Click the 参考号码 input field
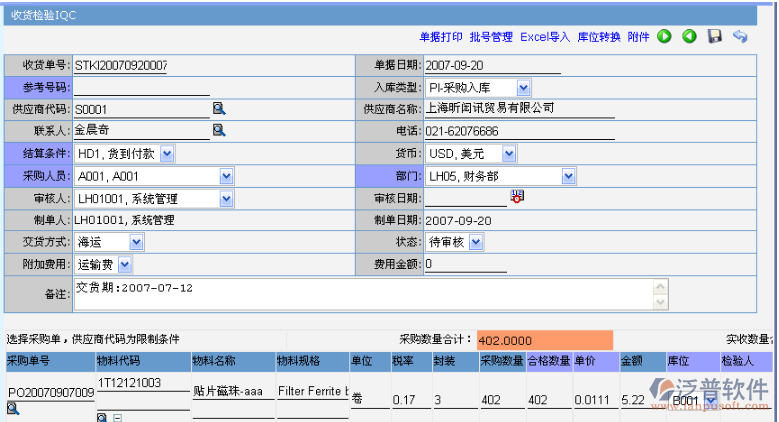Image resolution: width=779 pixels, height=422 pixels. point(140,87)
